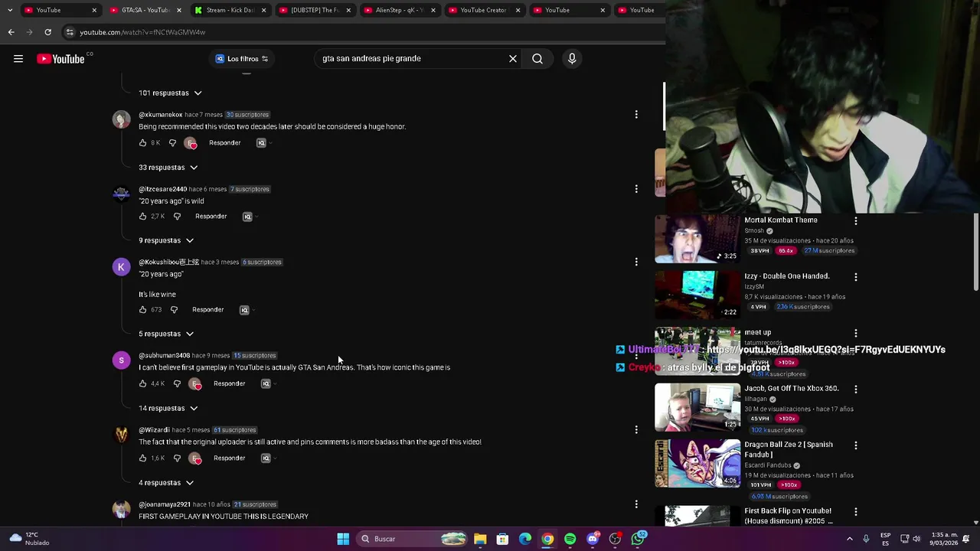980x551 pixels.
Task: Open IQ extension icon on @xkumarekox comment
Action: (x=261, y=143)
